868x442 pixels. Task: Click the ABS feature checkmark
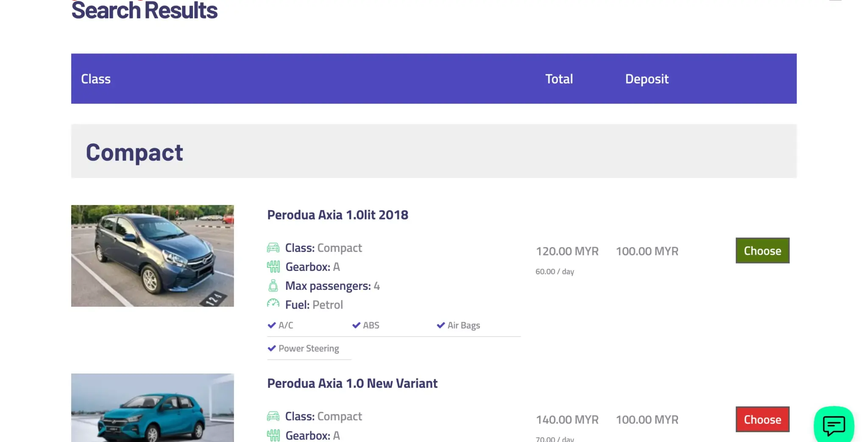[356, 325]
